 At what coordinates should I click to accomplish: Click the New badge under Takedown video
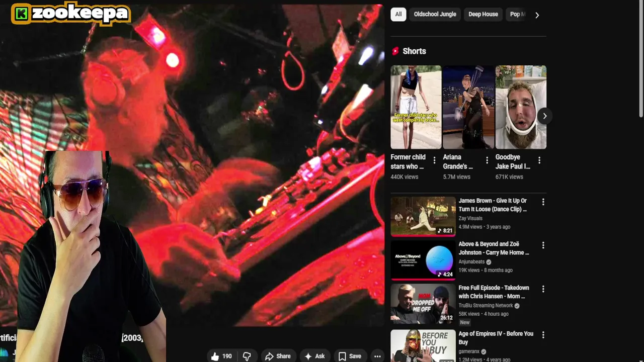pyautogui.click(x=464, y=322)
